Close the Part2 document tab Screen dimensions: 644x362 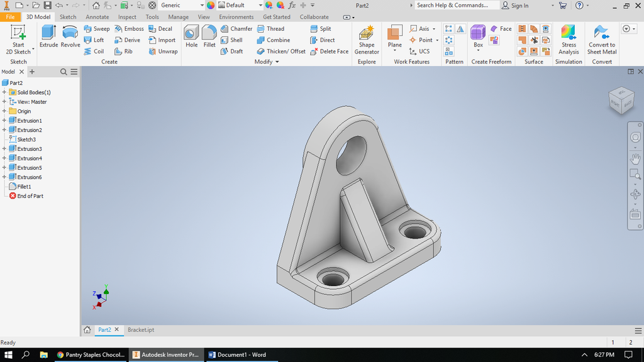click(x=116, y=329)
